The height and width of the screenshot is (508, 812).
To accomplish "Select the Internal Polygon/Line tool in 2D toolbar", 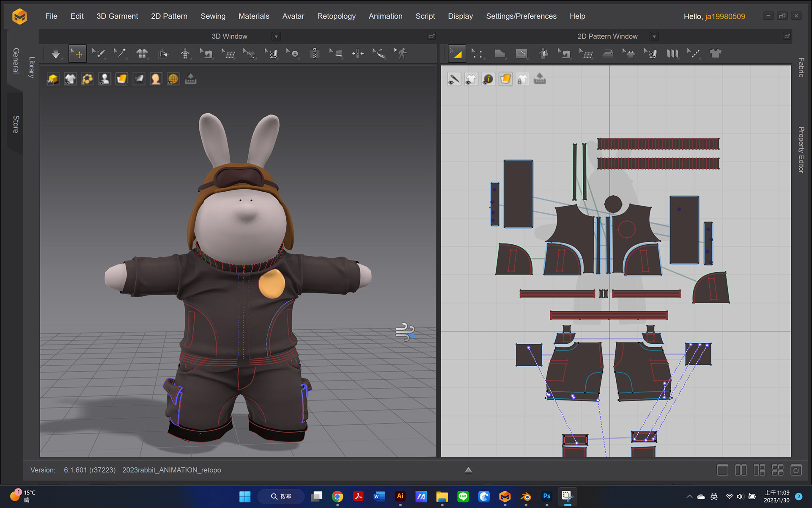I will pyautogui.click(x=521, y=54).
